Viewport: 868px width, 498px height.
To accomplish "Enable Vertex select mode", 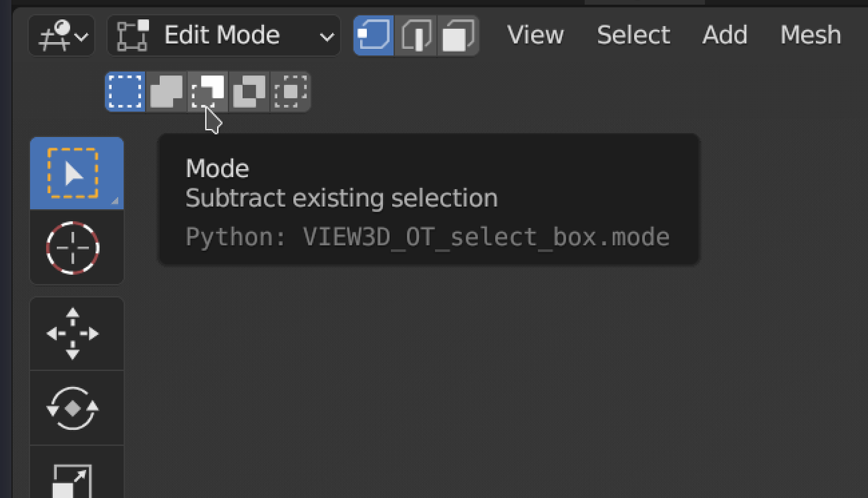I will coord(373,35).
